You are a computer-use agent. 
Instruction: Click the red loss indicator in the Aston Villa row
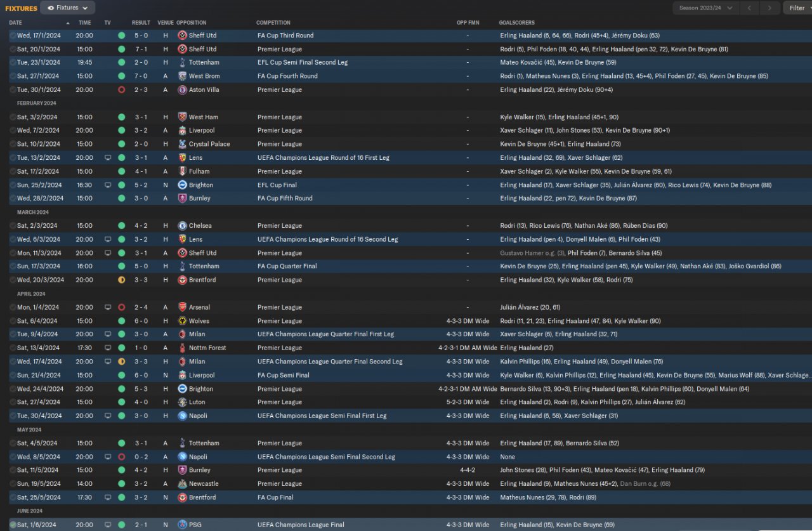click(x=121, y=89)
